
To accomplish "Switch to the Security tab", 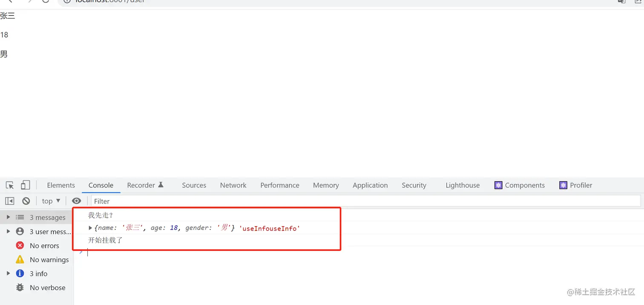I will (414, 185).
